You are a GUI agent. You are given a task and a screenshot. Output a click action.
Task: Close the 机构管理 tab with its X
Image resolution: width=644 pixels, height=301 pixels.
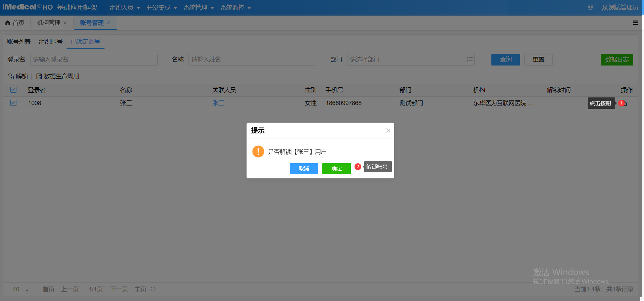point(65,23)
